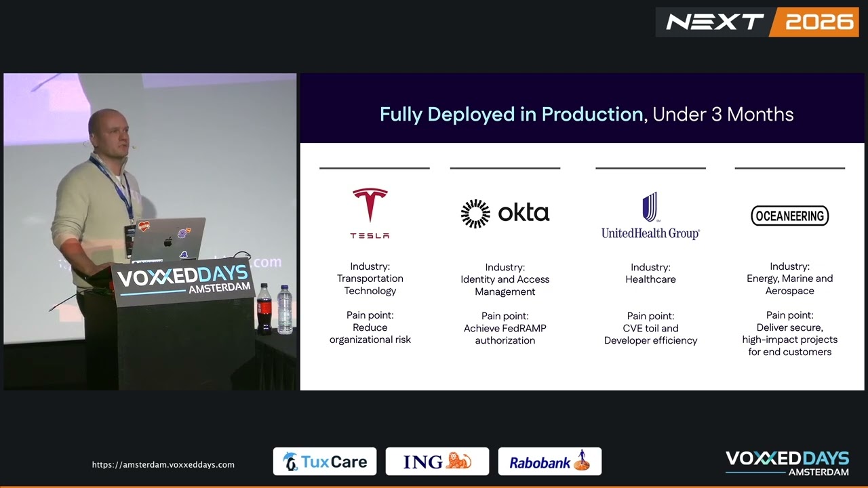Click the Tesla logo on the slide
Screen dimensions: 868x488
[x=370, y=213]
